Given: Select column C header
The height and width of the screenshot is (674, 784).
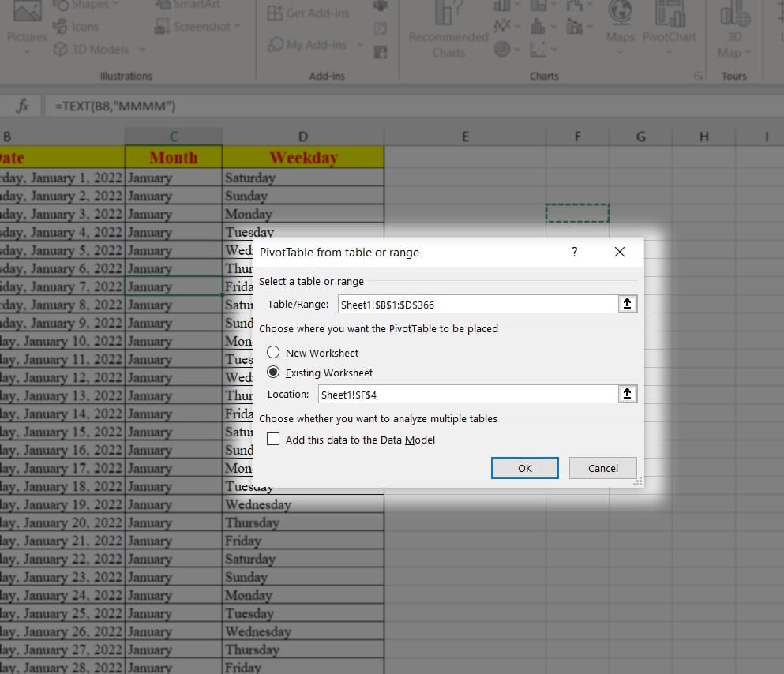Looking at the screenshot, I should coord(174,137).
